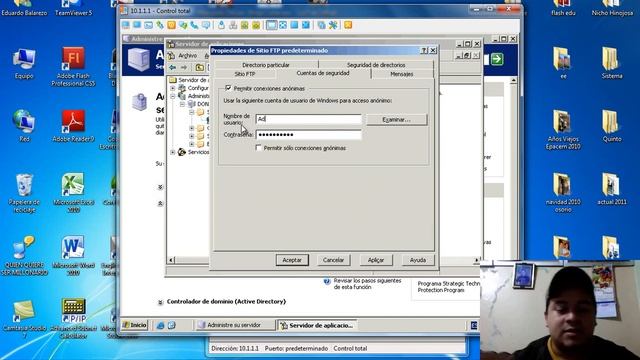The height and width of the screenshot is (360, 640).
Task: Click the Examinar button
Action: point(396,120)
